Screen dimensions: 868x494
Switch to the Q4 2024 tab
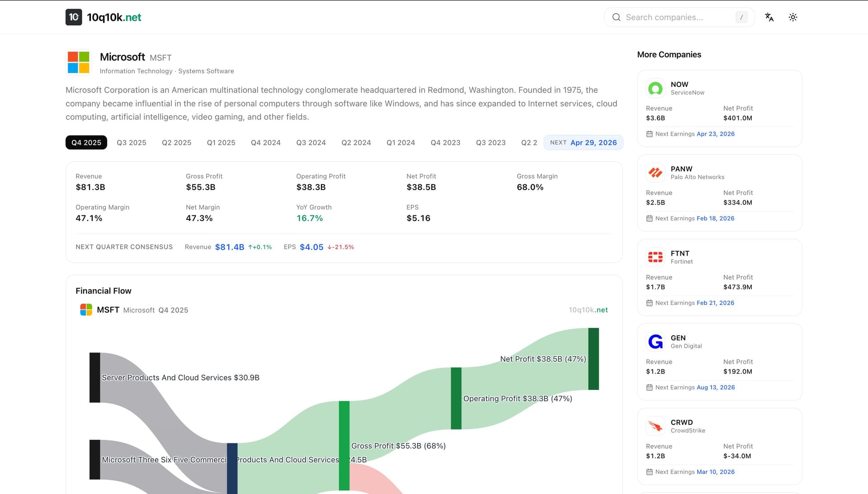pyautogui.click(x=266, y=142)
